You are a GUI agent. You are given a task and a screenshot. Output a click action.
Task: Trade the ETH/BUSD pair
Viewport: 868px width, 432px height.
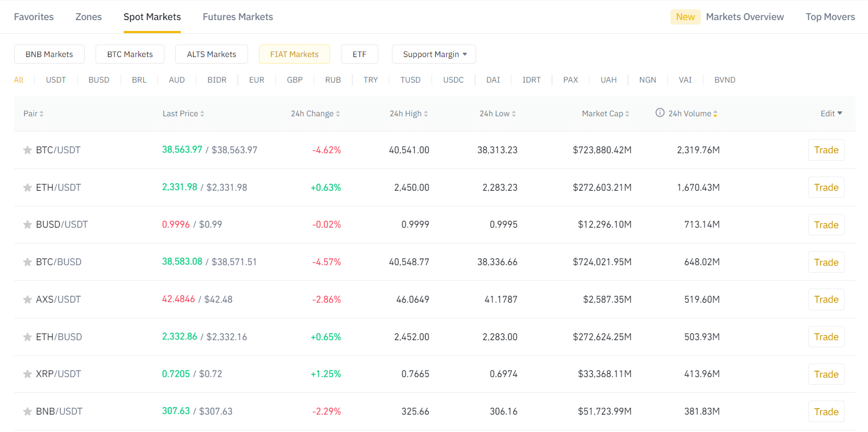[826, 337]
